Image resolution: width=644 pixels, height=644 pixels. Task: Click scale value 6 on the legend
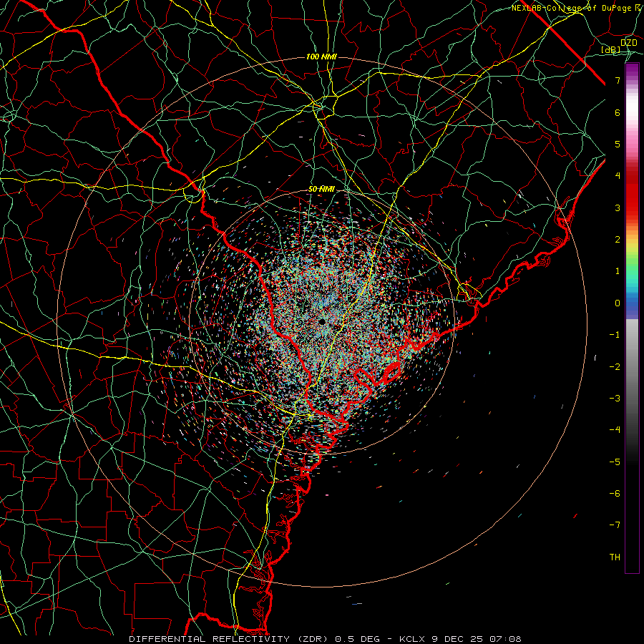pos(618,112)
